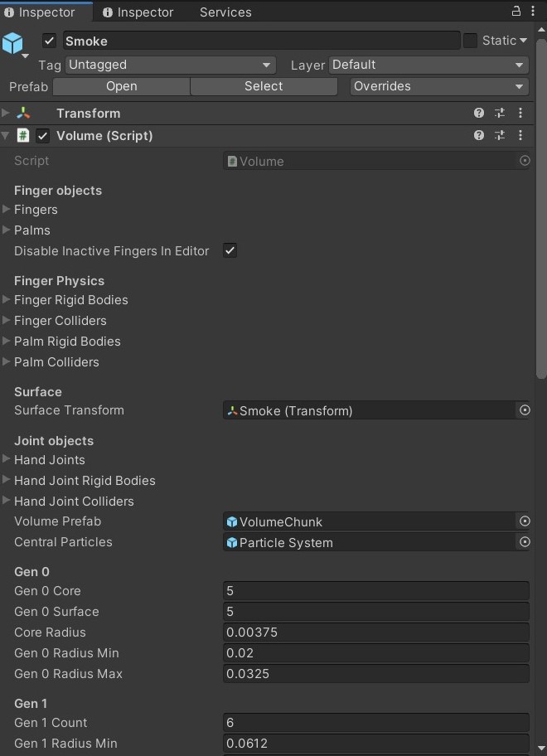Open the Volume script help reference
Image resolution: width=547 pixels, height=756 pixels.
[x=479, y=135]
